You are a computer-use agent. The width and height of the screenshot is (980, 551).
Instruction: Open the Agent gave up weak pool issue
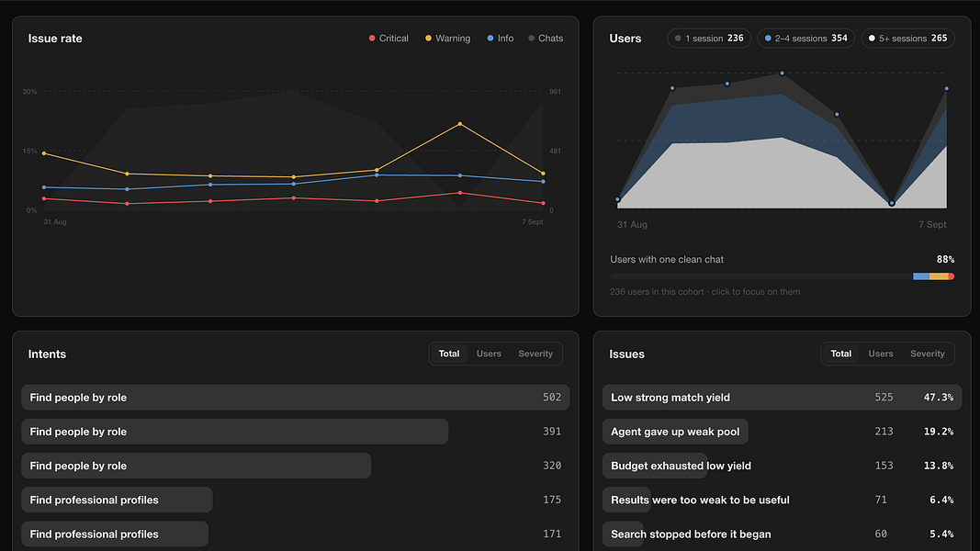pyautogui.click(x=782, y=432)
